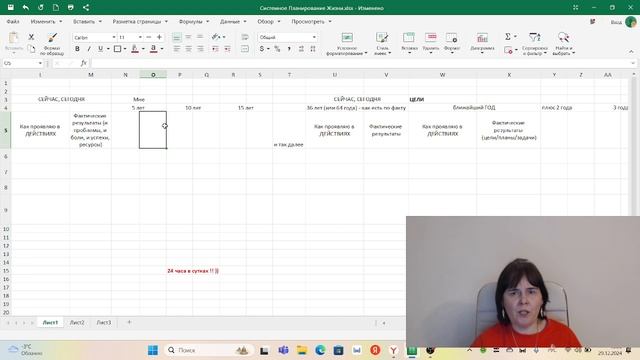Copy the selection with the copy icon

pyautogui.click(x=31, y=49)
